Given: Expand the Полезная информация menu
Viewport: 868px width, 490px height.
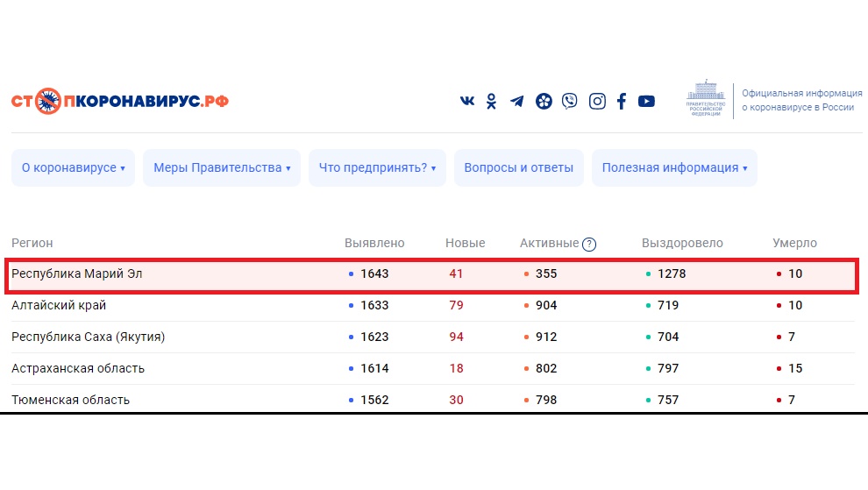Looking at the screenshot, I should click(x=674, y=167).
